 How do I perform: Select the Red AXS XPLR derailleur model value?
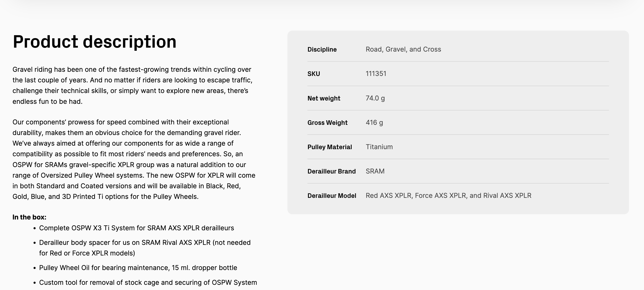coord(448,196)
